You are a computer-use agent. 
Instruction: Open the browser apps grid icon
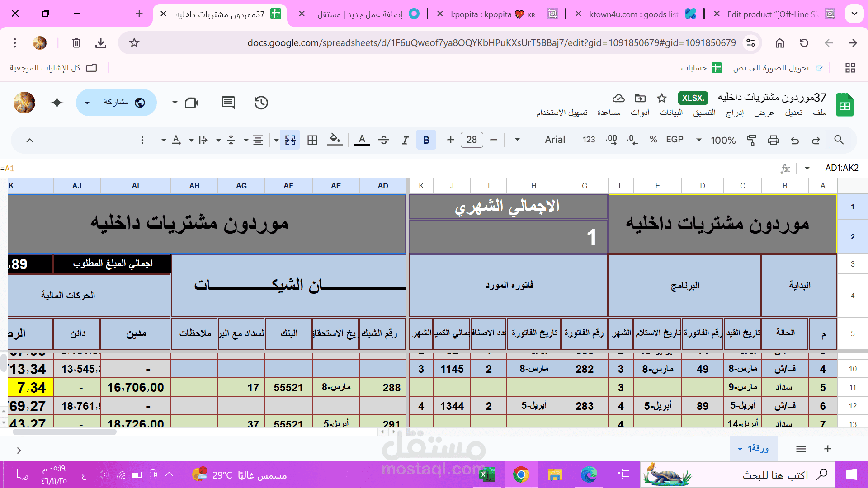[850, 68]
